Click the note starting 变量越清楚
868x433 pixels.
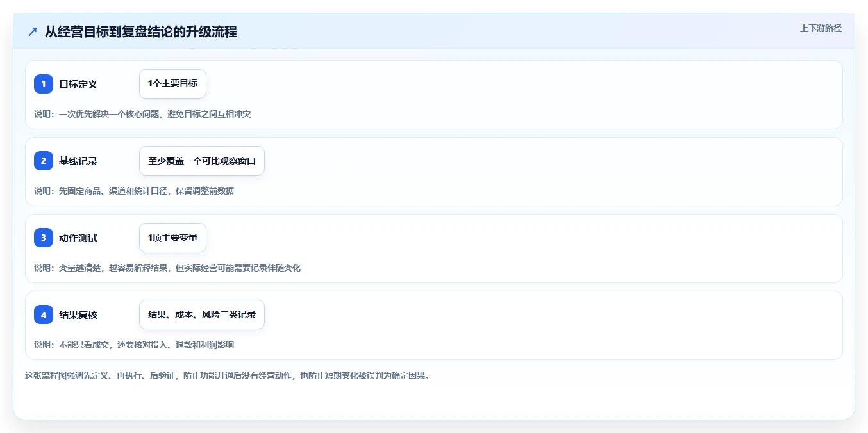(x=167, y=268)
